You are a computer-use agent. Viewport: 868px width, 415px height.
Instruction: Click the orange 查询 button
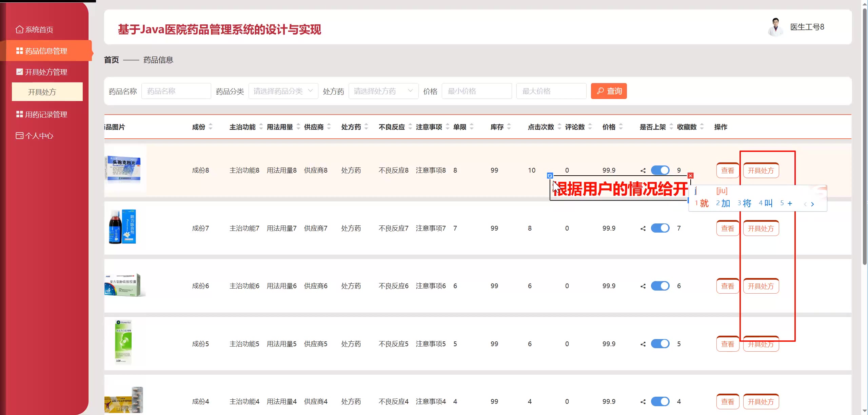[609, 91]
